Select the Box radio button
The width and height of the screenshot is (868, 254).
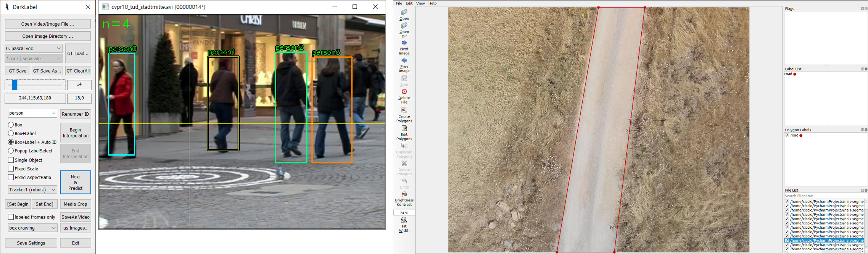(x=11, y=125)
